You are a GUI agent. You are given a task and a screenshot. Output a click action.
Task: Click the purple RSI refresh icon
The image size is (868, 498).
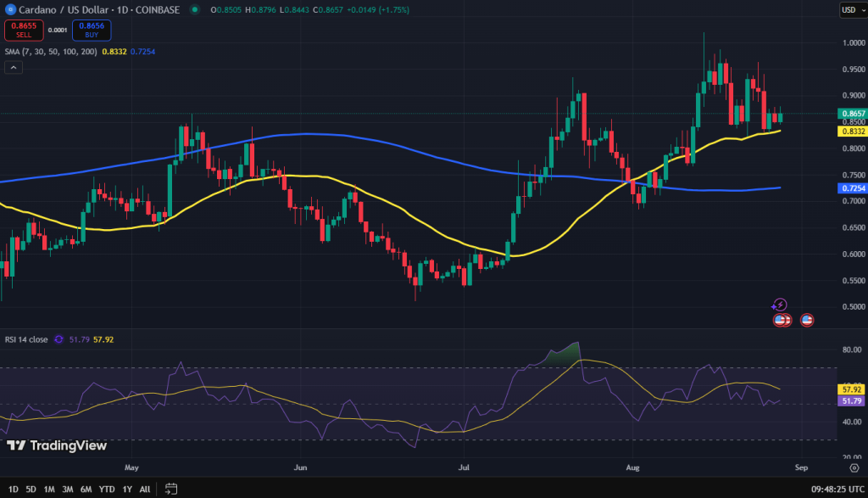point(58,339)
